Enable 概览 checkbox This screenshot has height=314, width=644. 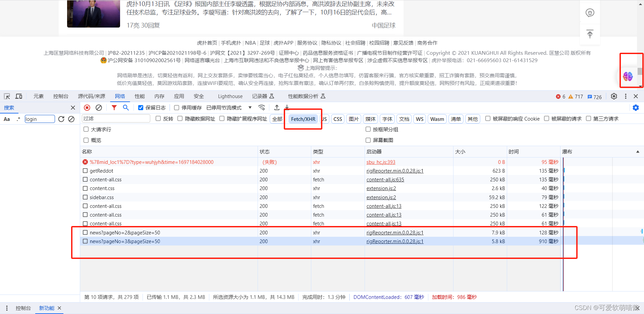(x=86, y=140)
